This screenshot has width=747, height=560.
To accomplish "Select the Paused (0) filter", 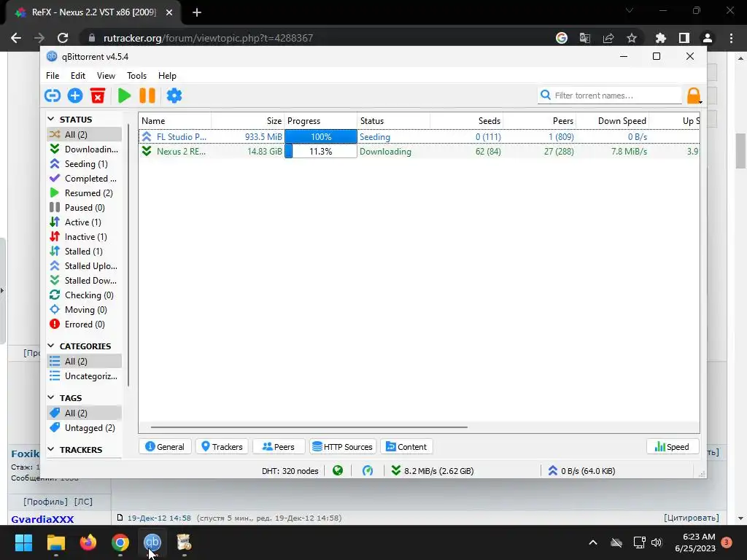I will [85, 208].
